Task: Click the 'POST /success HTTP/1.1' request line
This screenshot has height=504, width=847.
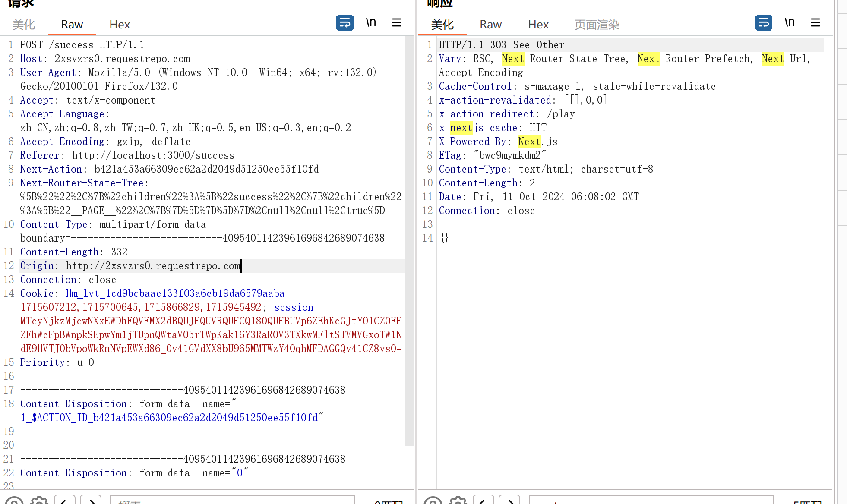Action: coord(82,45)
